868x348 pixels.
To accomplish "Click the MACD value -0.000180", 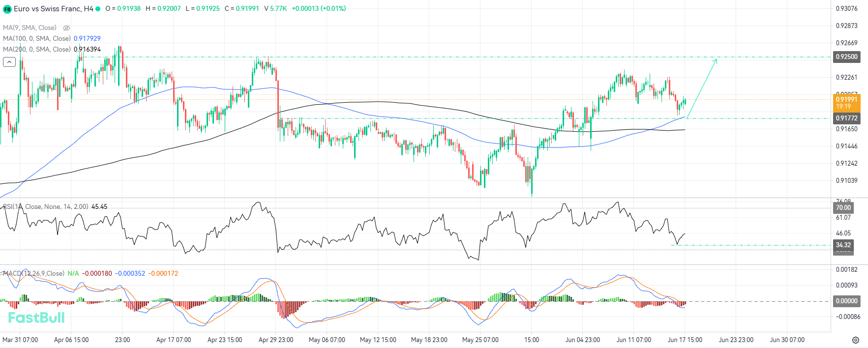I will (97, 273).
